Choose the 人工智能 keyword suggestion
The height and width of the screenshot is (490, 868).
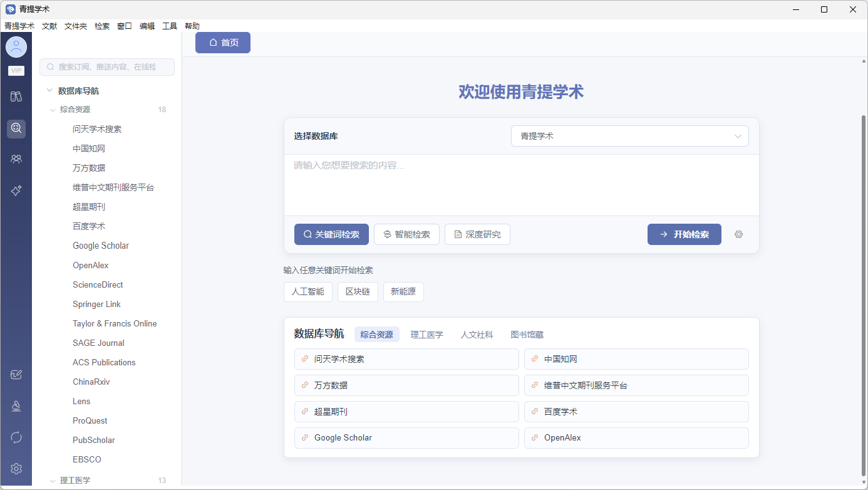(308, 291)
